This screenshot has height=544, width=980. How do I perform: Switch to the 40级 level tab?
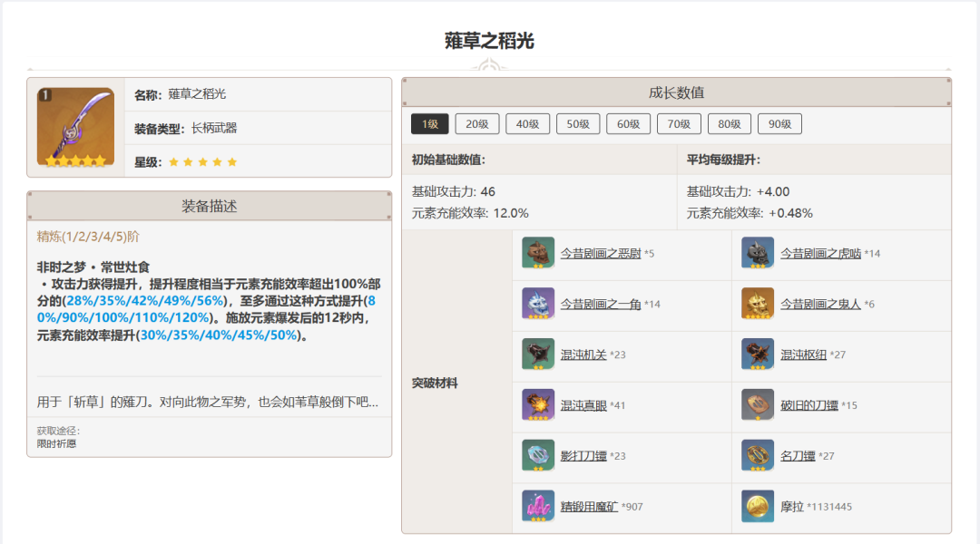coord(528,124)
